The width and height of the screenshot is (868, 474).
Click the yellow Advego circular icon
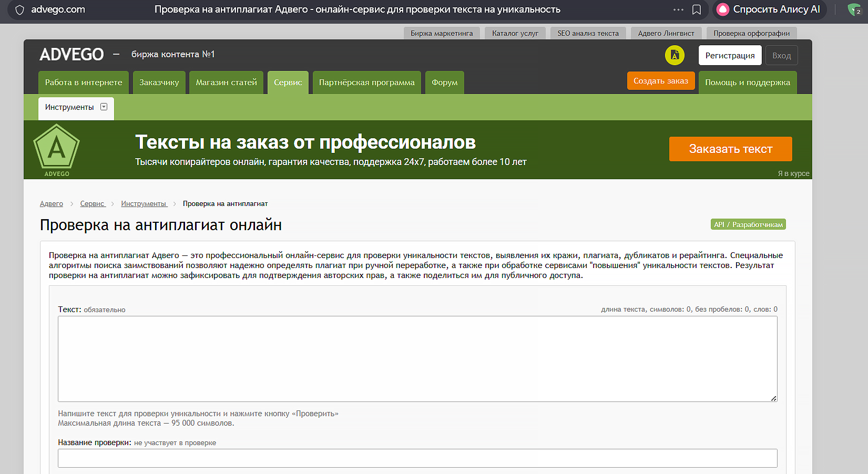point(675,55)
